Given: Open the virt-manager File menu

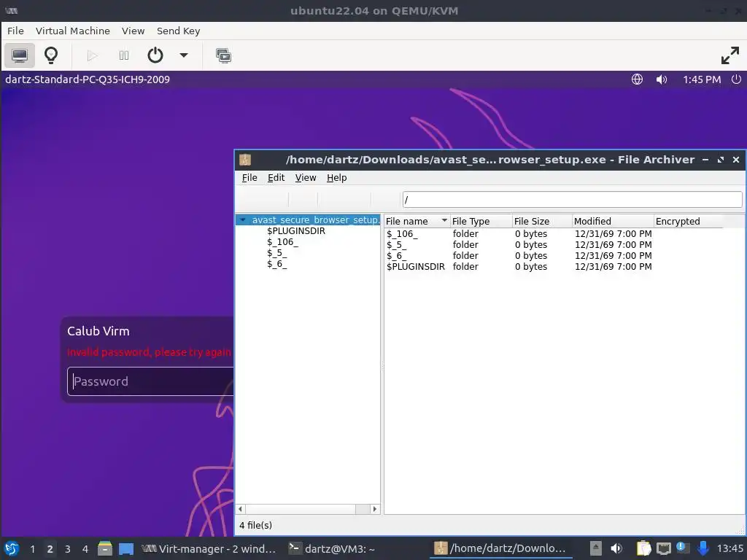Looking at the screenshot, I should click(15, 31).
